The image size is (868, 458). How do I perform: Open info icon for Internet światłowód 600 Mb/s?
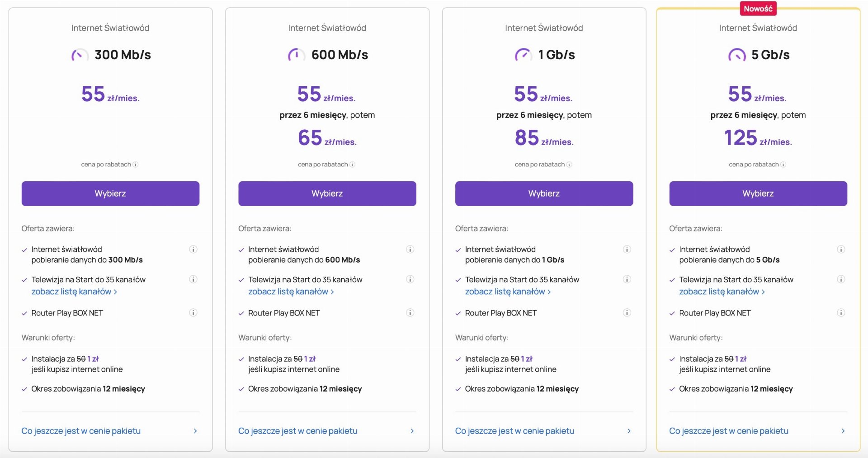click(x=410, y=249)
